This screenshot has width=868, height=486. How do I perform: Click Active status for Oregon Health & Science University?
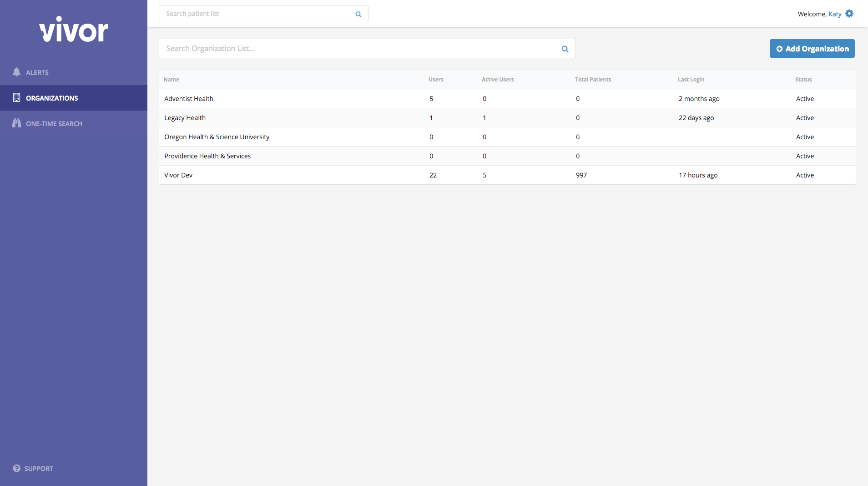(x=805, y=137)
